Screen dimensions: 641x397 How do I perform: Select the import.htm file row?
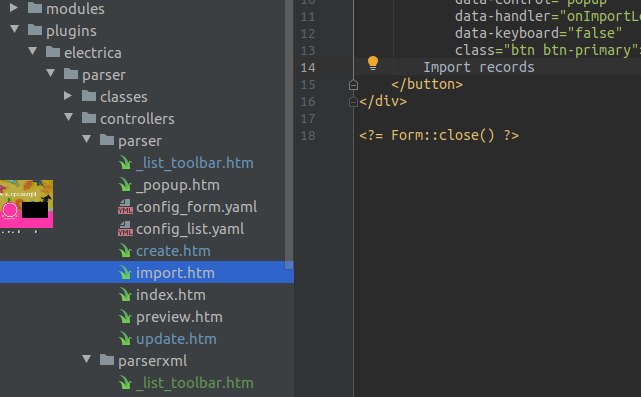(x=147, y=272)
